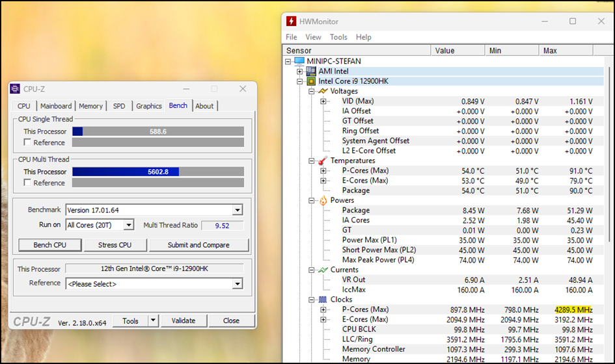Expand the VID (Max) entry
615x364 pixels.
[323, 101]
